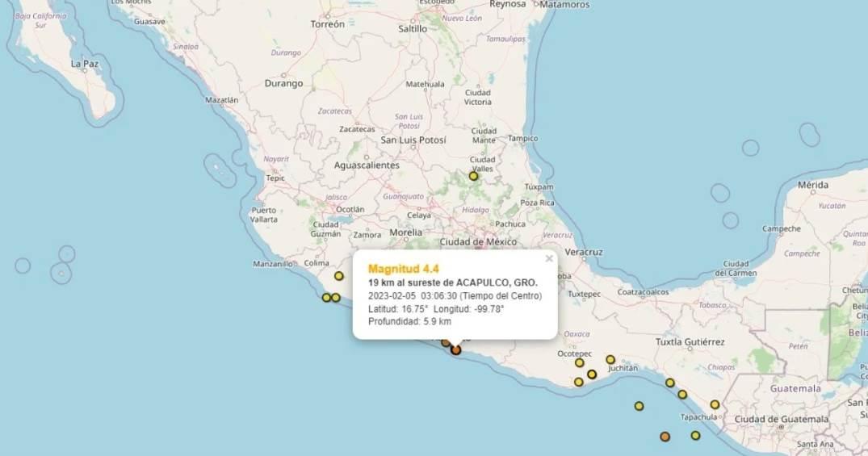Image resolution: width=868 pixels, height=456 pixels.
Task: Select the isolated yellow ocean marker south of Juchitán
Action: coord(639,406)
